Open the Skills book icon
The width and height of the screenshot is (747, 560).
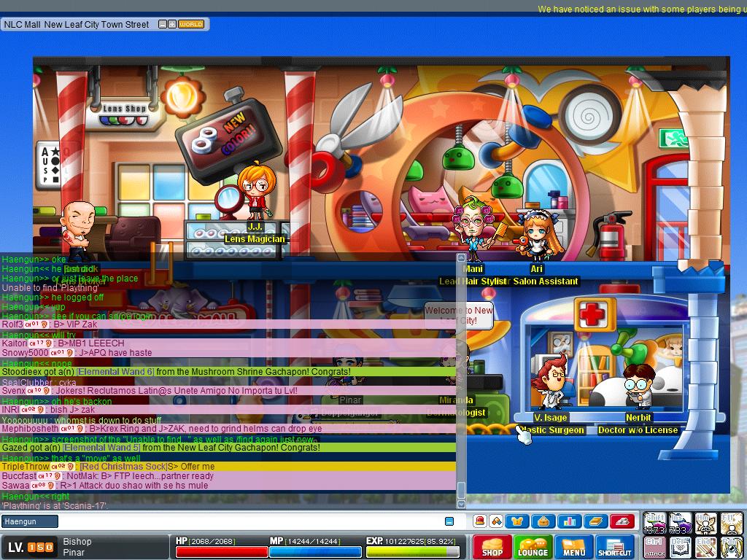point(596,521)
